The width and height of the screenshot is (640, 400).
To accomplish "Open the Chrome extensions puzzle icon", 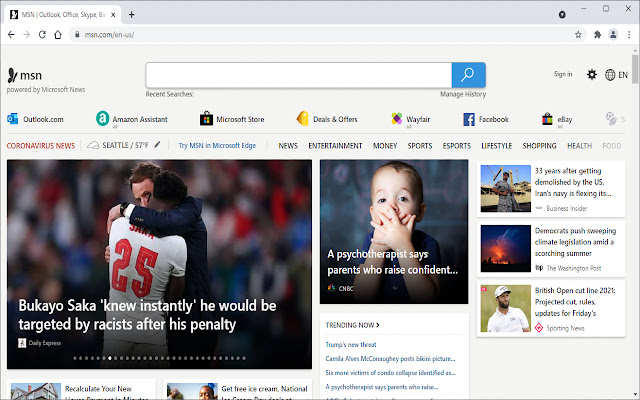I will click(598, 35).
